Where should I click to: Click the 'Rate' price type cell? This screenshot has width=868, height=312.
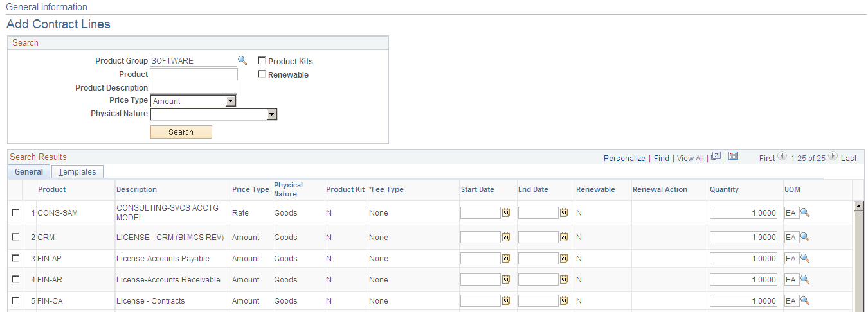tap(240, 212)
